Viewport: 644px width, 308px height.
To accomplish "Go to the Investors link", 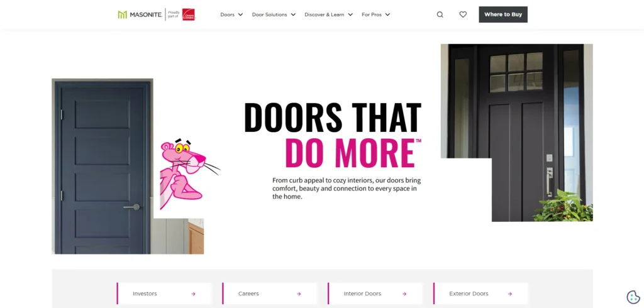I will tap(164, 294).
